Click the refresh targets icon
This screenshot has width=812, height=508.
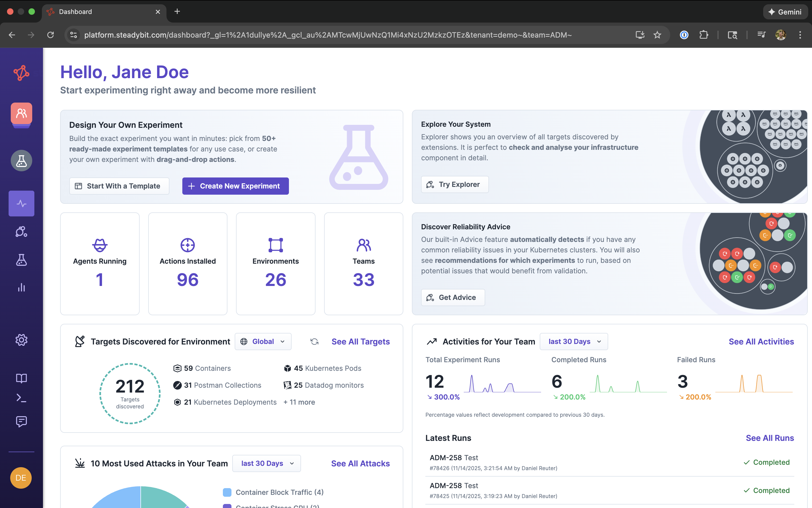pos(314,342)
